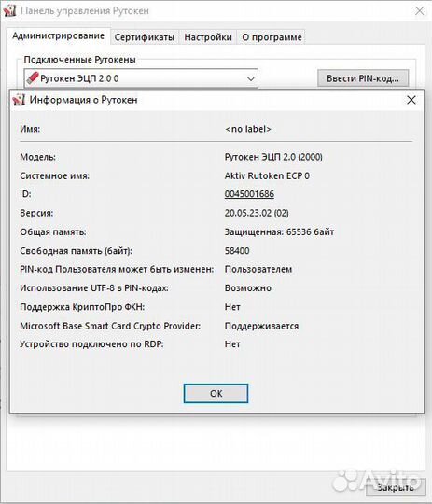Click the model value Рутокен ЭЦП 2.0 (2000)
This screenshot has height=504, width=432.
[x=273, y=157]
